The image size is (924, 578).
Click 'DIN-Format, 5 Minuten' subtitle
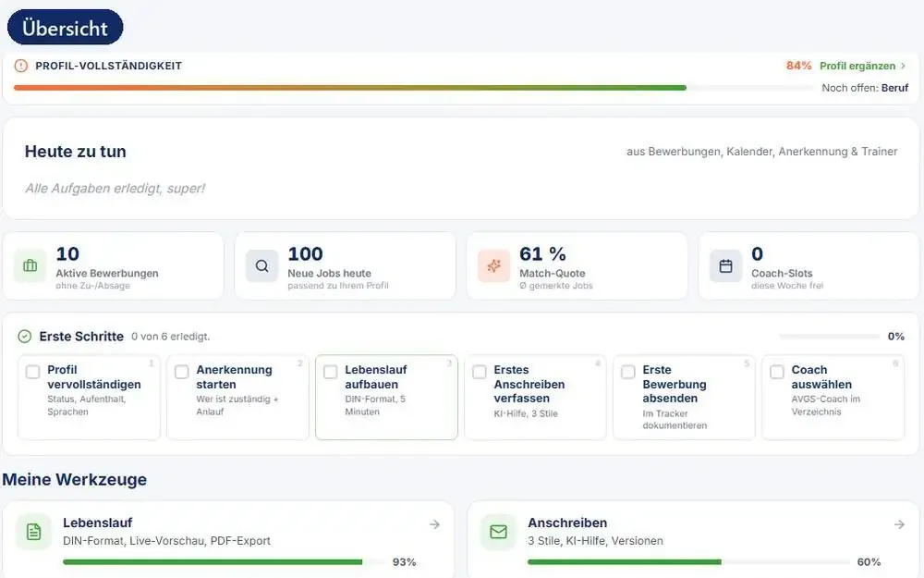[375, 405]
